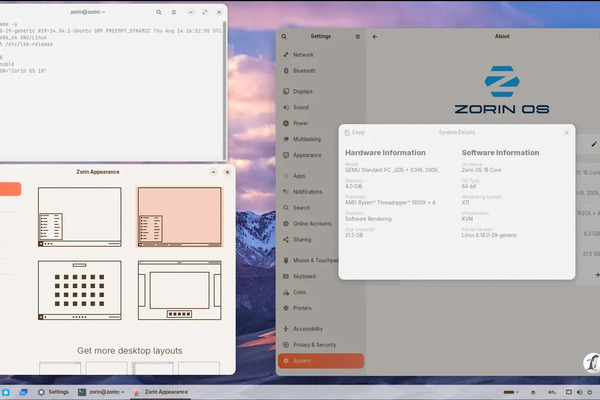Screen dimensions: 600x400
Task: Open the volume icon in system tray
Action: (579, 392)
